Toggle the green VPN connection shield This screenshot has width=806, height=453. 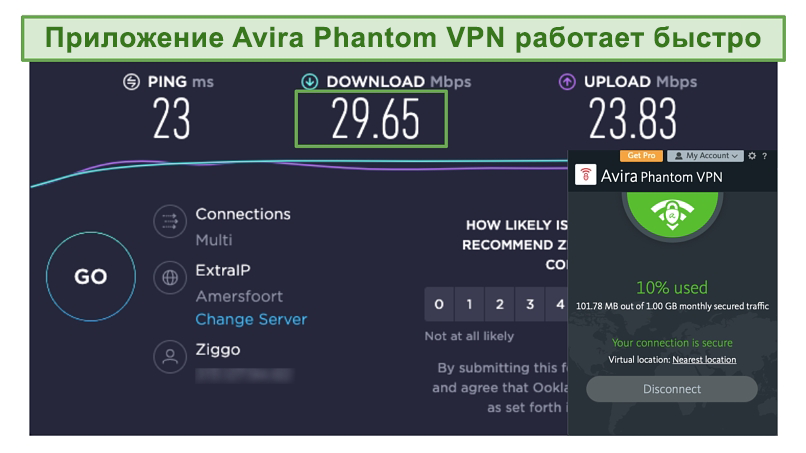pos(672,213)
